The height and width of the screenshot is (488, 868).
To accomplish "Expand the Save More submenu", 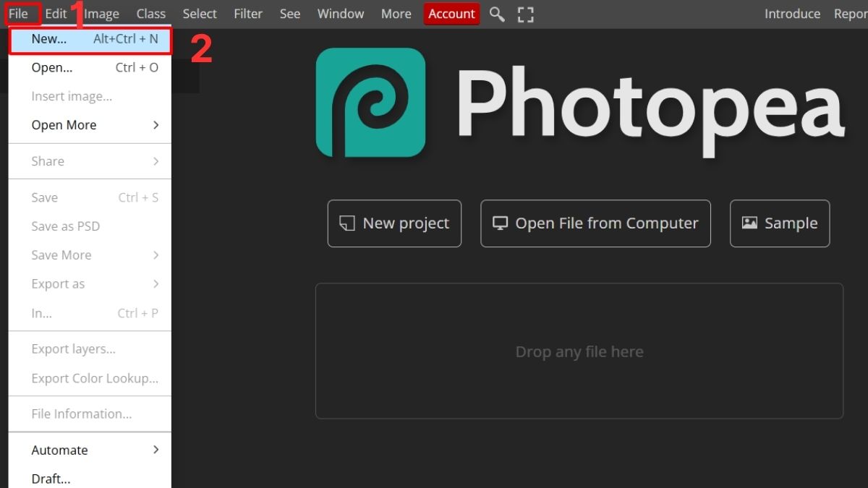I will point(90,255).
